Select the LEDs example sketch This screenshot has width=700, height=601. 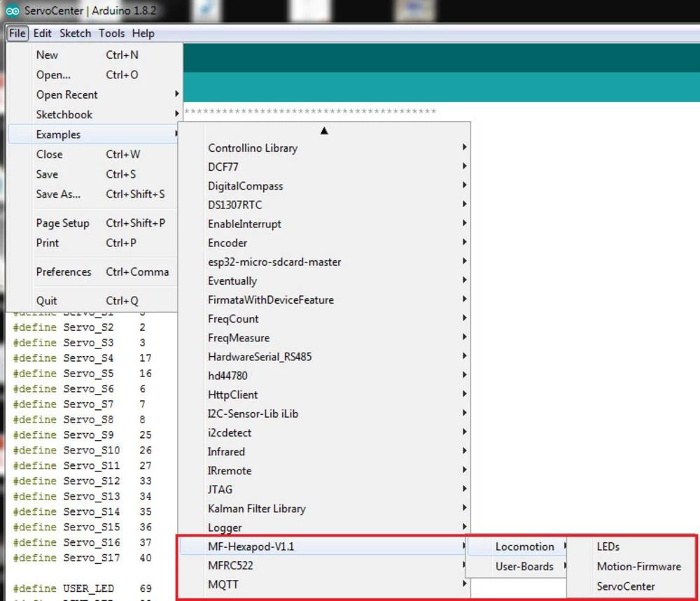point(608,546)
